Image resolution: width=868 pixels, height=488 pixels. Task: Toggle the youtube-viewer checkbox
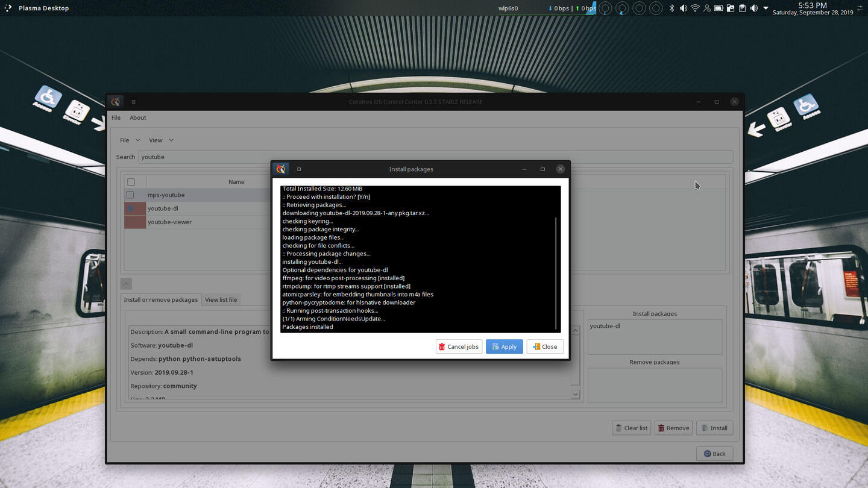[x=130, y=222]
